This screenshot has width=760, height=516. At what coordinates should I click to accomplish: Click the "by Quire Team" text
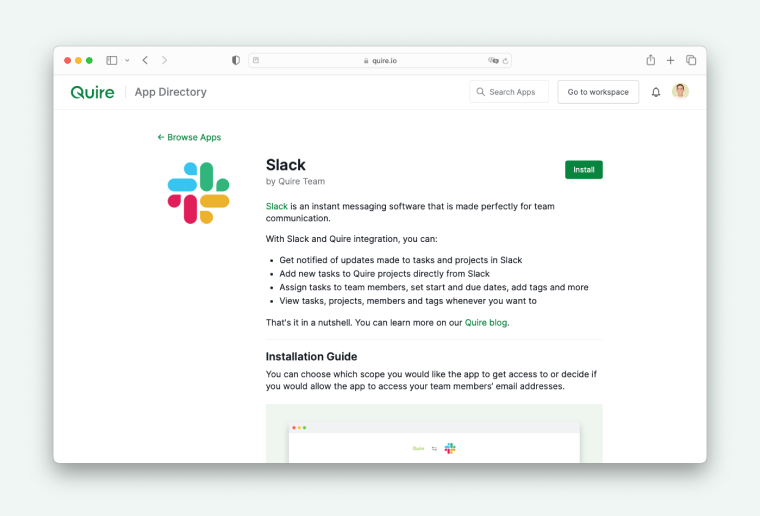295,181
